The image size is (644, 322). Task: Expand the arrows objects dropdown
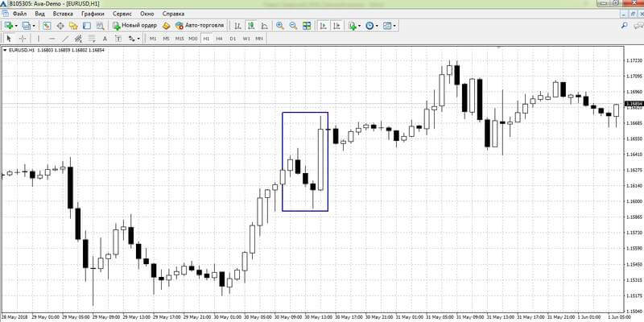point(138,39)
